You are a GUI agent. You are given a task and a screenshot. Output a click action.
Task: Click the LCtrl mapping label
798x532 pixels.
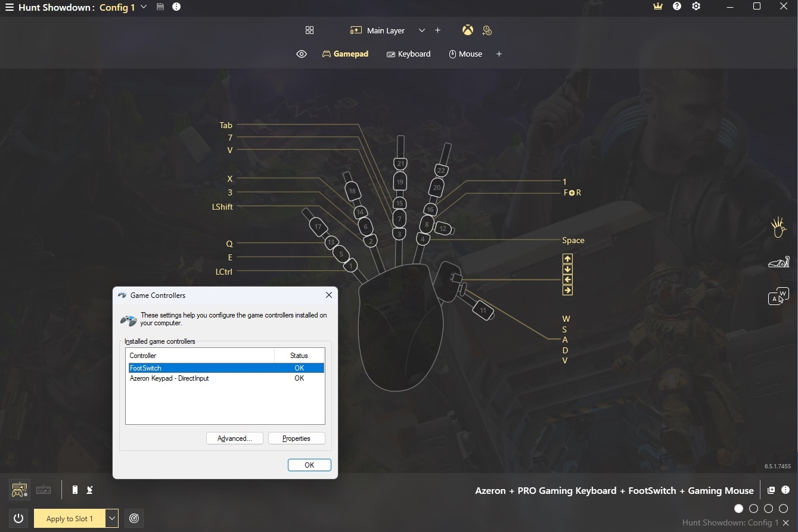223,272
